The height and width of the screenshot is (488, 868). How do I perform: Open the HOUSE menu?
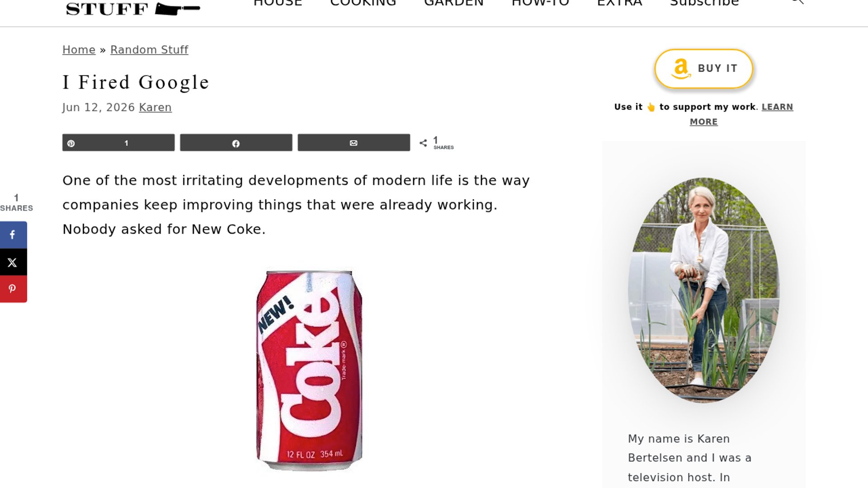pos(278,3)
